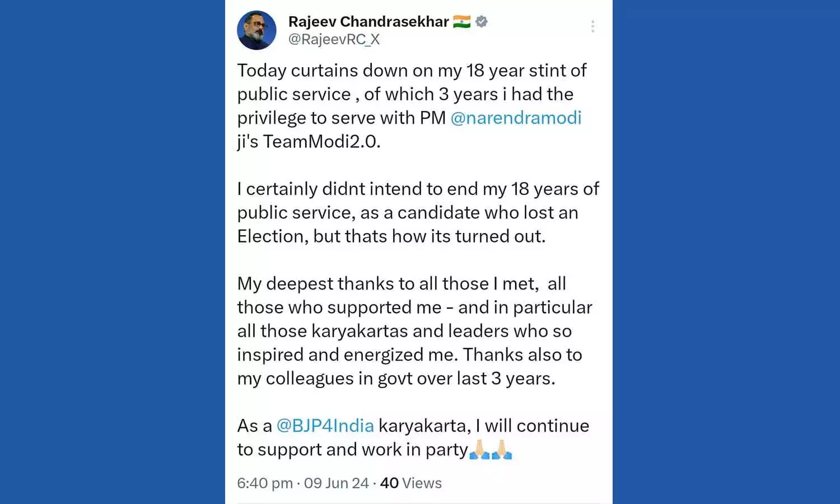Click the @RajeevRC_X handle
Viewport: 840px width, 504px height.
[x=334, y=39]
